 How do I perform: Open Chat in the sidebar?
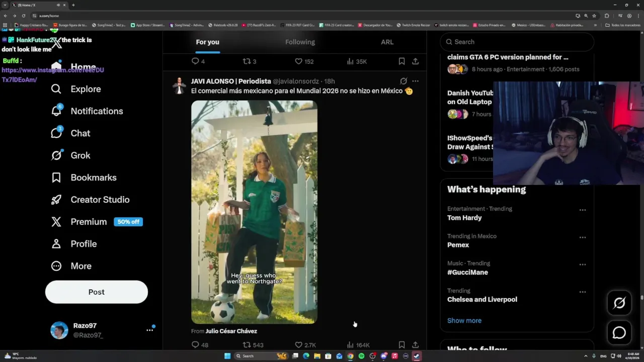tap(70, 133)
